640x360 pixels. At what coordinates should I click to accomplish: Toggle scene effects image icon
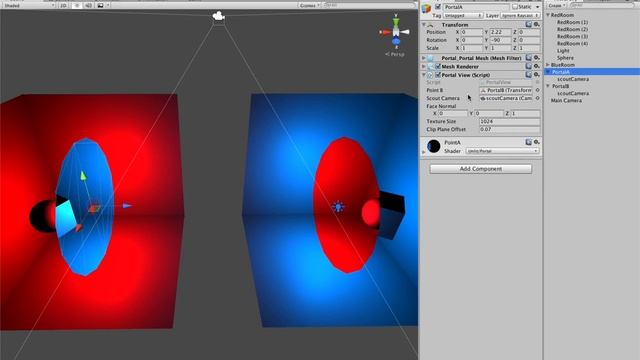point(100,6)
